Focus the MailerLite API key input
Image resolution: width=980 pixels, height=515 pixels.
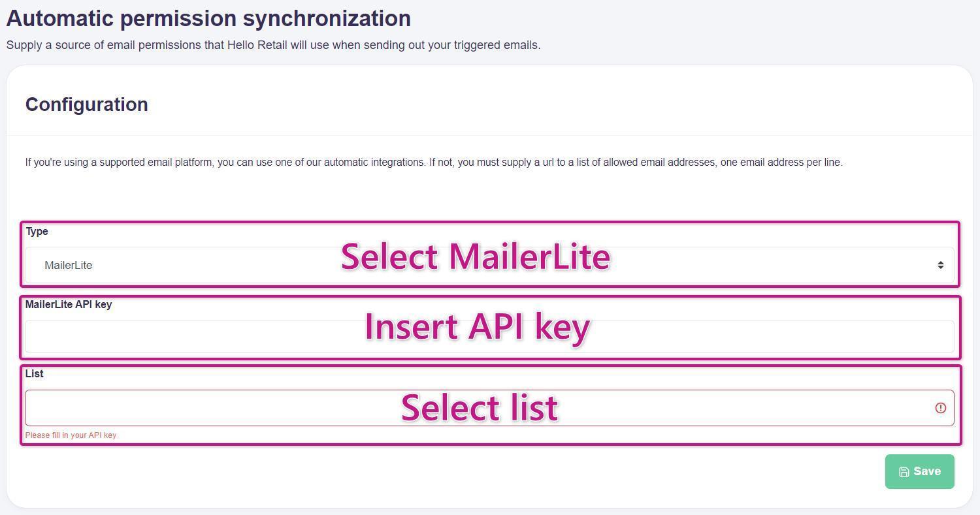tap(196, 337)
